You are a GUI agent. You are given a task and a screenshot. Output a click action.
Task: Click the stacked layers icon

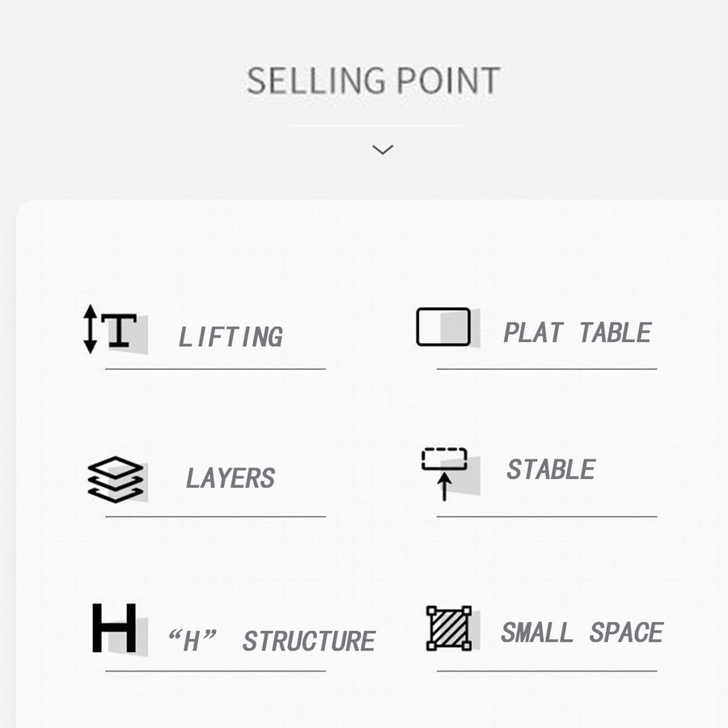[115, 479]
